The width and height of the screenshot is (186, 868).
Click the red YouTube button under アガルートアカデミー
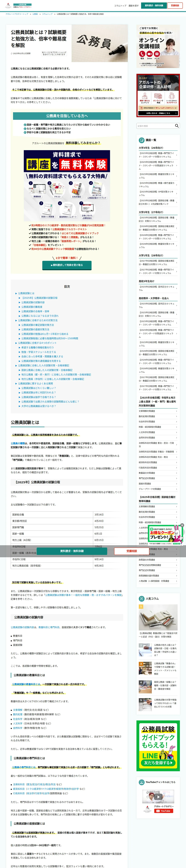pyautogui.click(x=163, y=811)
